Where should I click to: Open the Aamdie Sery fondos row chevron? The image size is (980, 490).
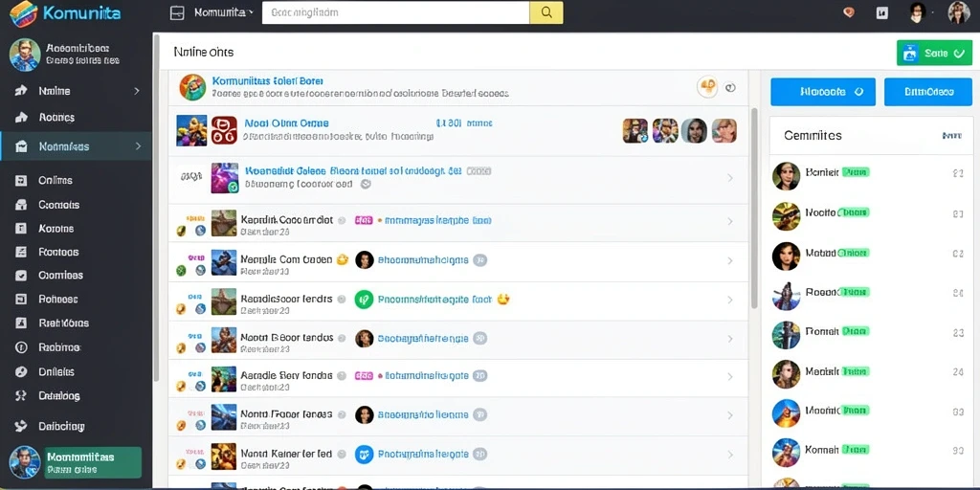pos(730,377)
